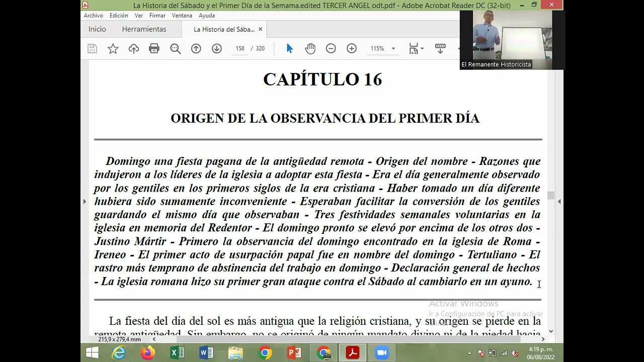Open the Edición menu
Viewport: 644px width, 362px height.
point(119,16)
